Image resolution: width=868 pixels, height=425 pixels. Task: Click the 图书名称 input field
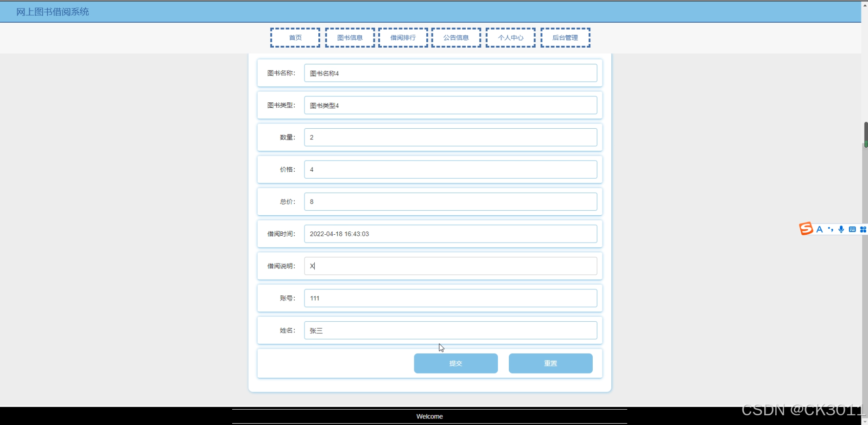tap(450, 73)
